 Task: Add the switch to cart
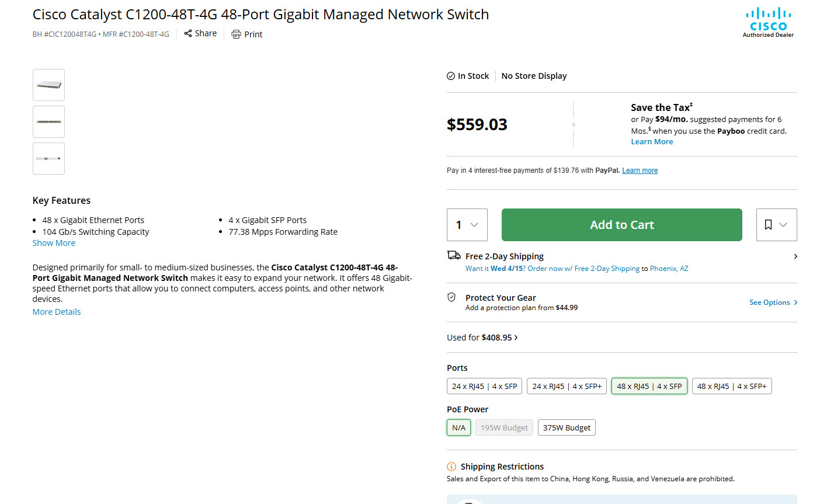tap(622, 225)
